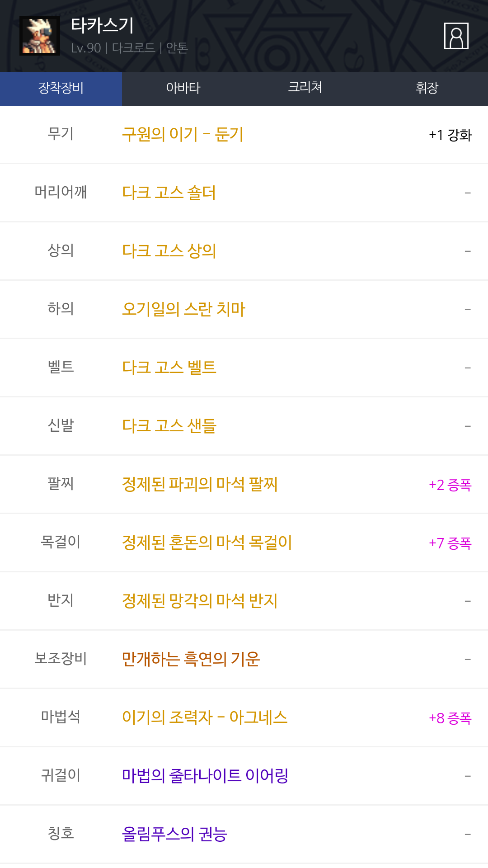Open the 크리쳐 tab

click(x=305, y=88)
